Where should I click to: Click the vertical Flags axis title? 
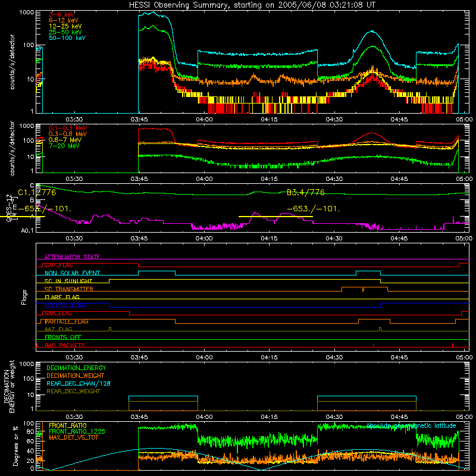(24, 297)
